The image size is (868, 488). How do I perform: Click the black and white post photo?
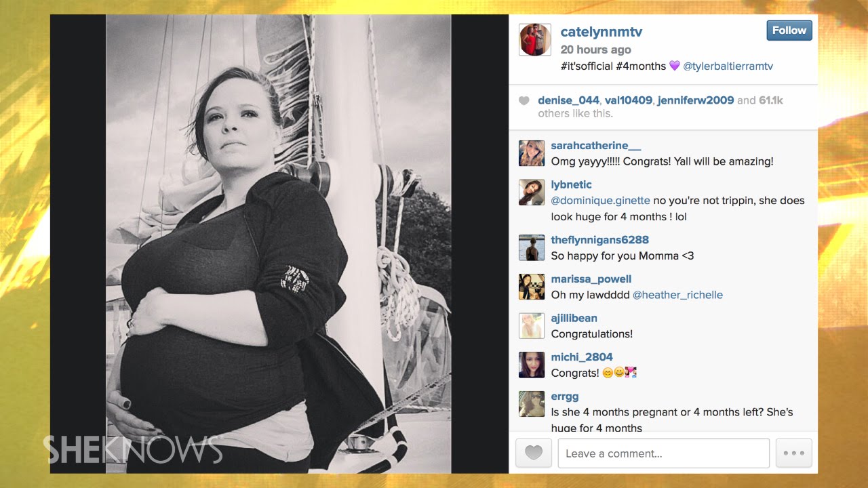pos(278,244)
